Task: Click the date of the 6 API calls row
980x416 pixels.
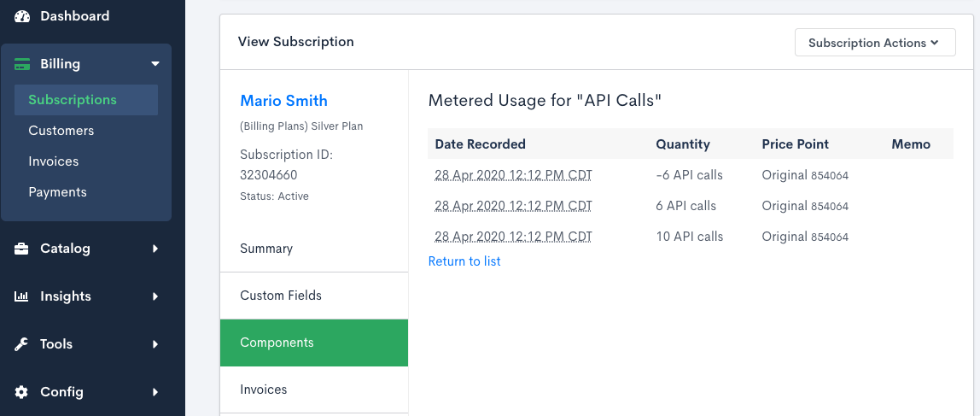Action: [x=513, y=207]
